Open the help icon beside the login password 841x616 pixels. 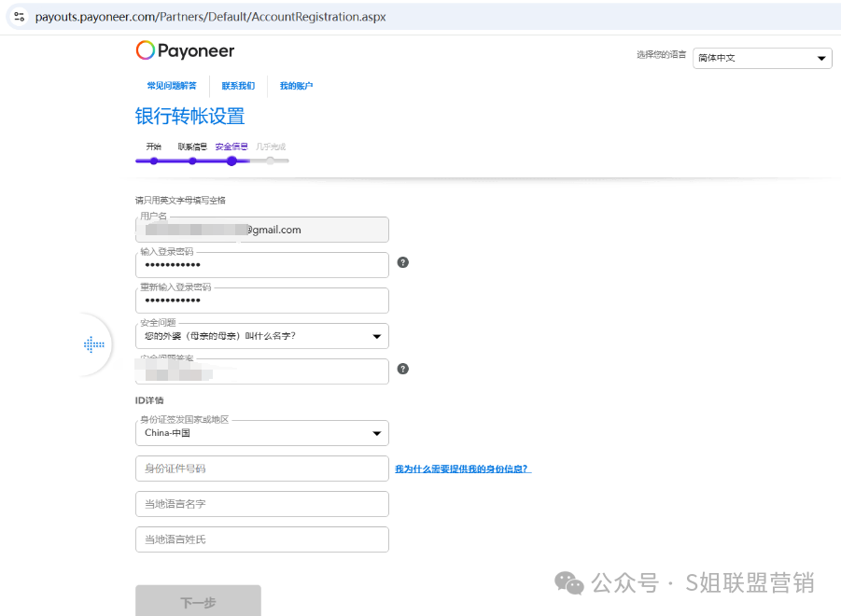tap(403, 262)
